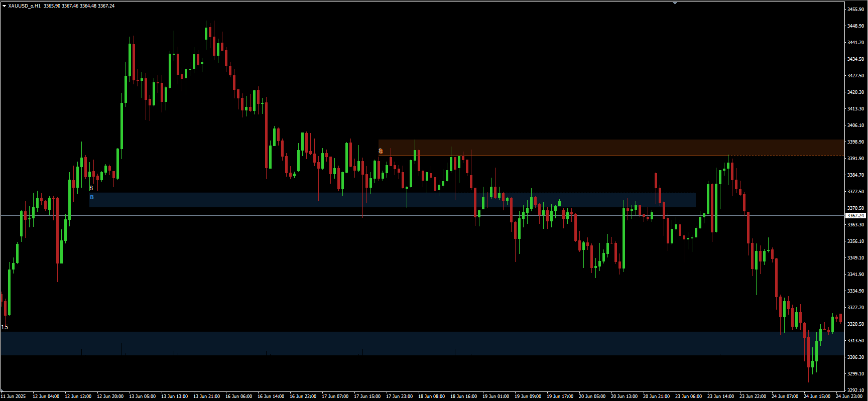Viewport: 868px width, 401px height.
Task: Click the white 8 label above blue line
Action: [91, 188]
